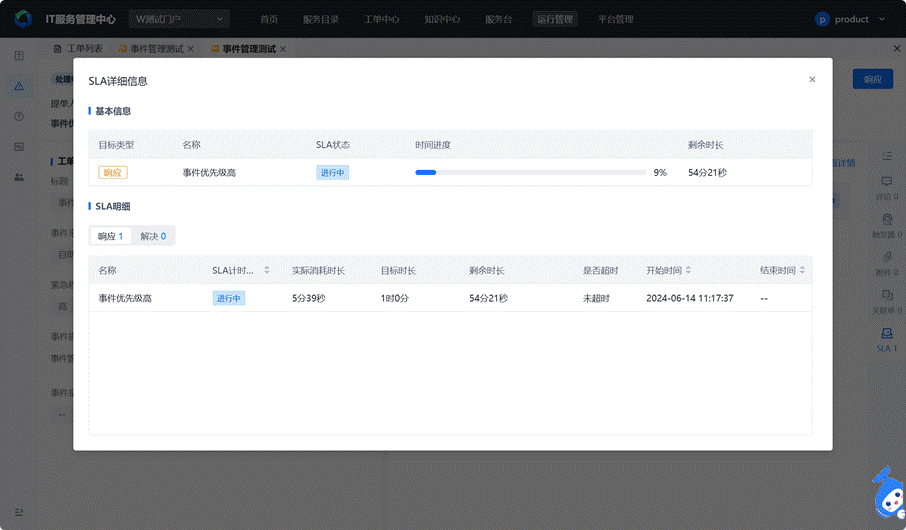Click the monitor icon in left sidebar
Viewport: 906px width, 530px height.
tap(19, 147)
